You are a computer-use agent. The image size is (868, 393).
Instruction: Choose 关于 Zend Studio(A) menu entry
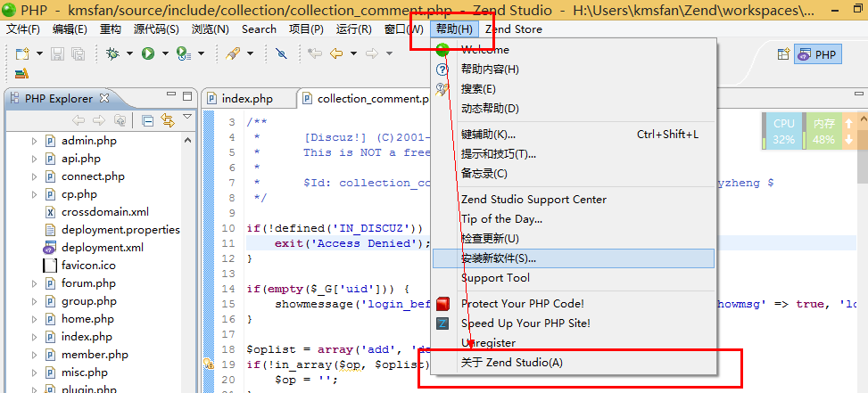574,363
